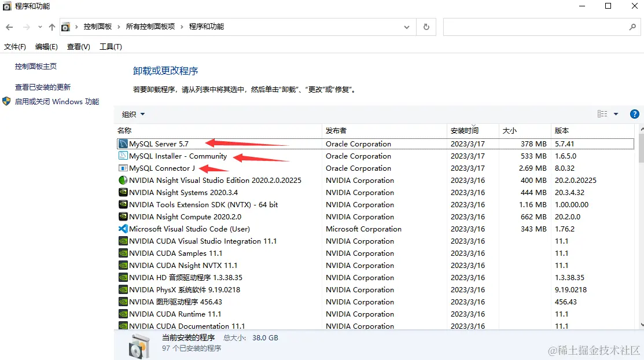Click the MySQL Server 5.7 program icon
This screenshot has width=644, height=360.
(123, 144)
